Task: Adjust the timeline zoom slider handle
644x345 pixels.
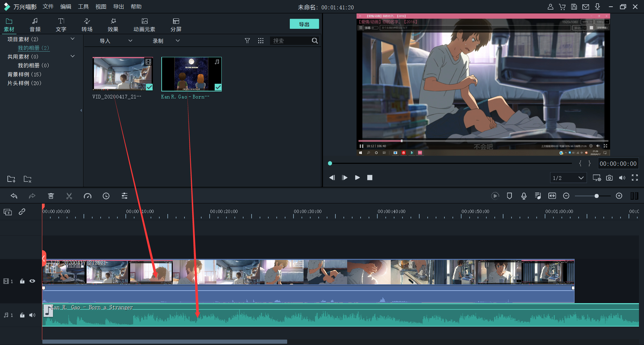Action: coord(596,196)
